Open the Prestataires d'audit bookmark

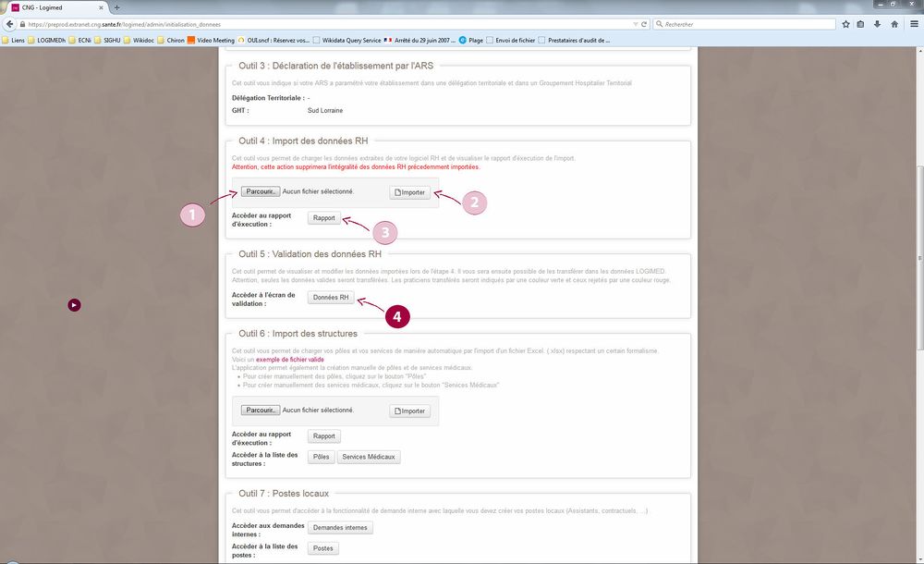(x=574, y=40)
